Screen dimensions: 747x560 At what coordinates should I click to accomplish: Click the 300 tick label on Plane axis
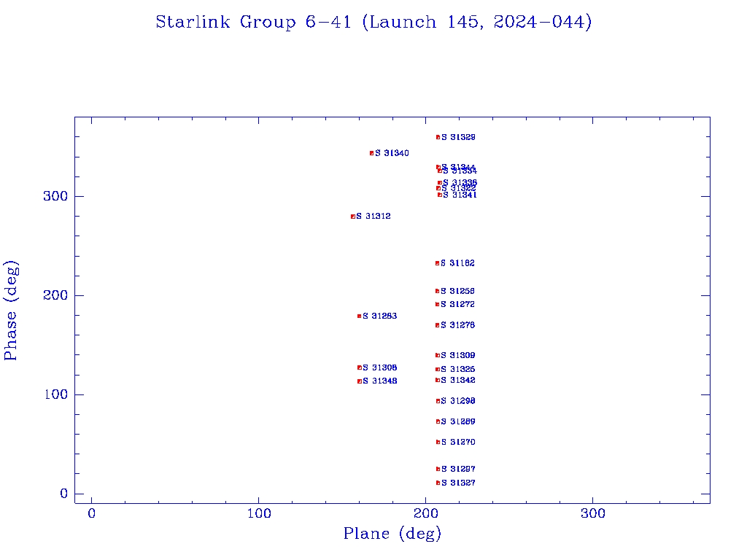(593, 513)
